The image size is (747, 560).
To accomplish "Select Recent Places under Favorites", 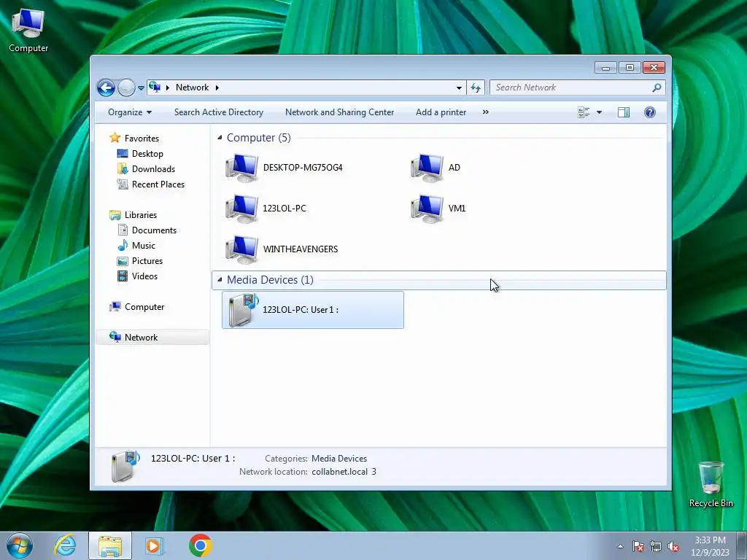I will 158,184.
